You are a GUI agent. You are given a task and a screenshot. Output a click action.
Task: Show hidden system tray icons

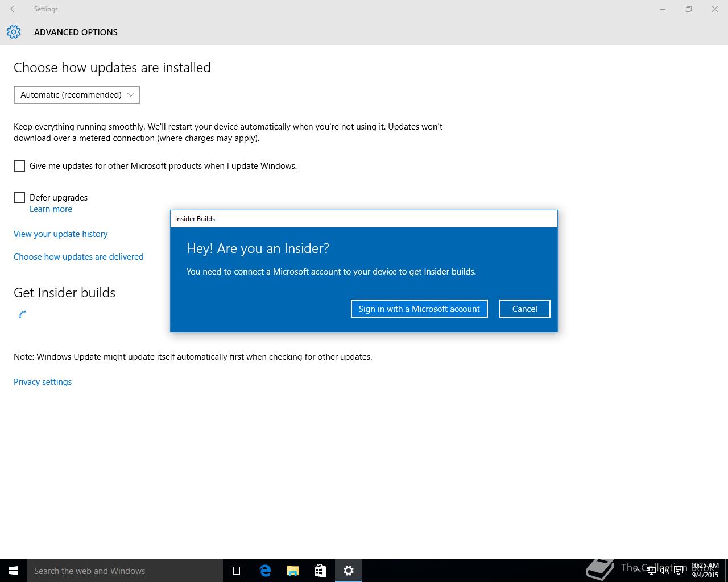coord(638,571)
